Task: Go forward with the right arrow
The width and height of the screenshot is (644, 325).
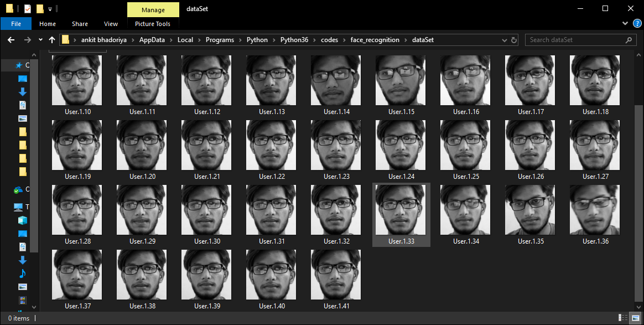Action: [x=28, y=40]
